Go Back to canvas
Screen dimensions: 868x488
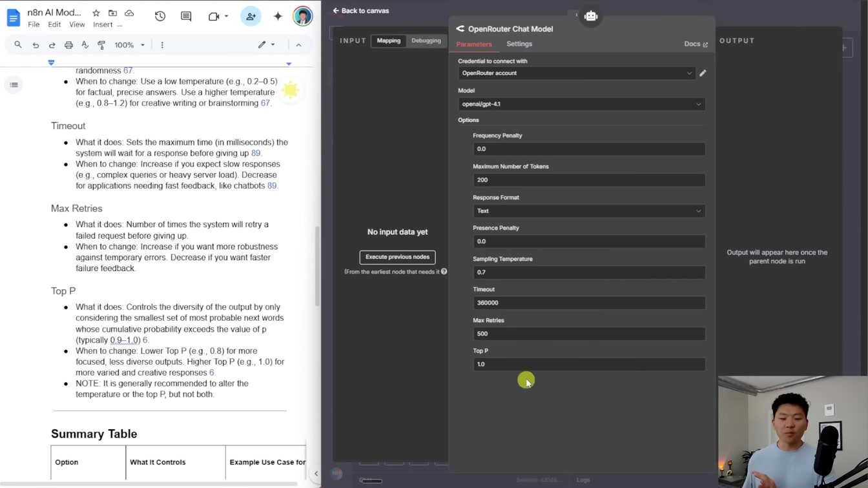tap(361, 11)
